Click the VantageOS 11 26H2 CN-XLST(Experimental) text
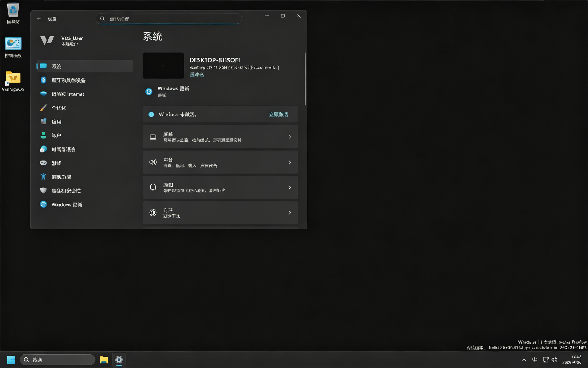588x368 pixels. click(234, 67)
